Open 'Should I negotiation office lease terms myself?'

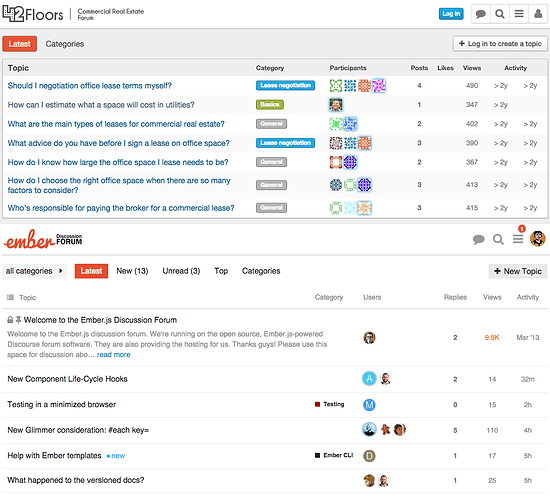point(90,86)
